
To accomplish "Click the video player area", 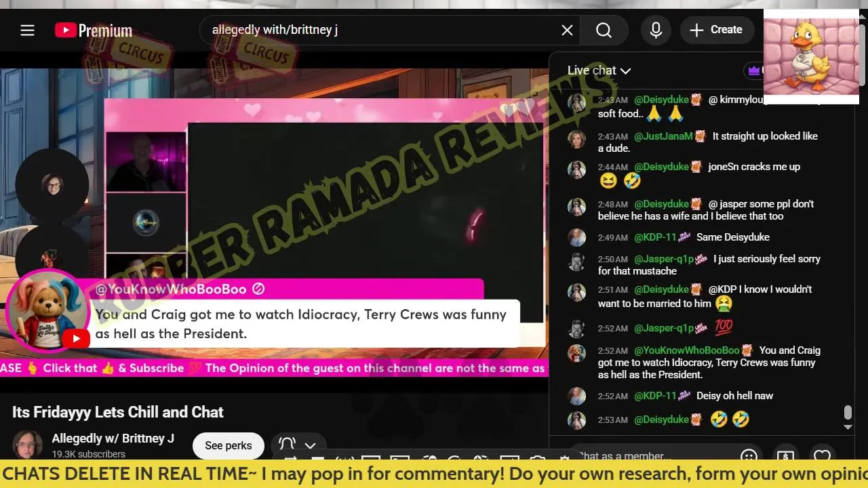I will coord(274,222).
